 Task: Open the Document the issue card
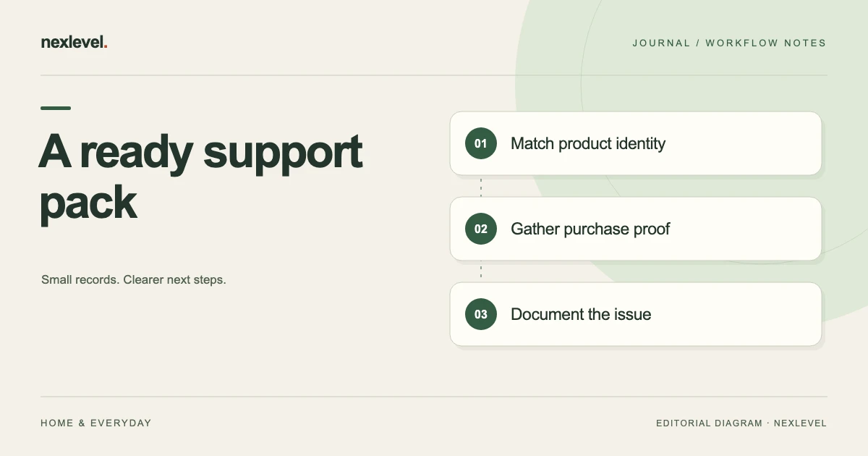(636, 314)
